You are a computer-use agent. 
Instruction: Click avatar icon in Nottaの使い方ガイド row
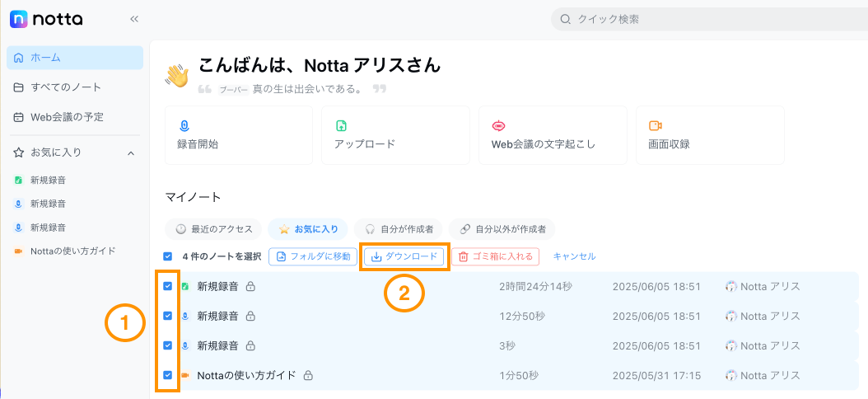(x=731, y=375)
